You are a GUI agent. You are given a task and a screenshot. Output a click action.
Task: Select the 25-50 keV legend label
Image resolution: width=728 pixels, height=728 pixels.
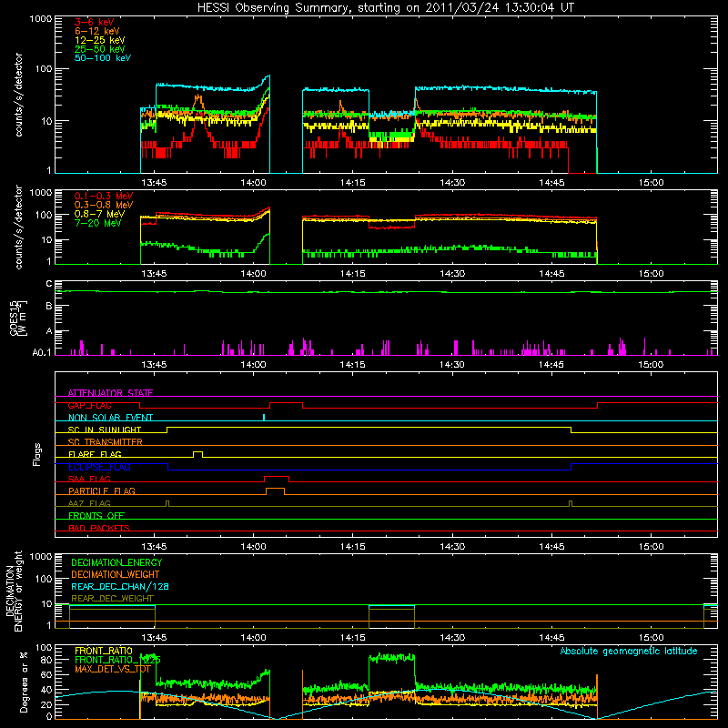[x=100, y=49]
